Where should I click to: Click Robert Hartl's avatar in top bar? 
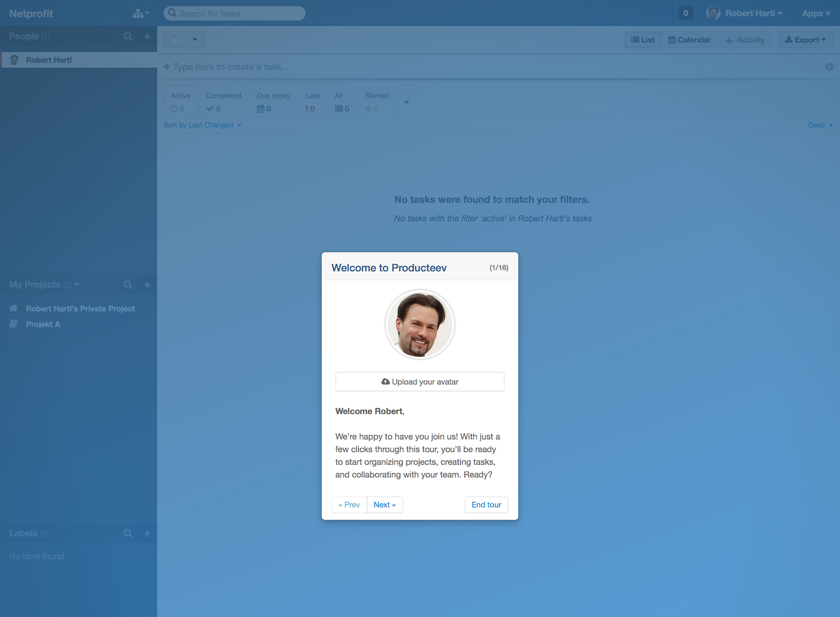point(713,13)
